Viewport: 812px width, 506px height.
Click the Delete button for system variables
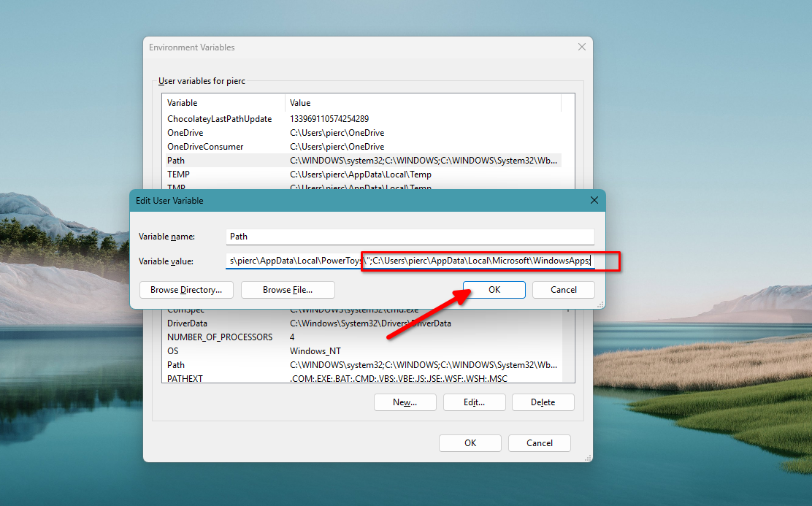[x=543, y=402]
